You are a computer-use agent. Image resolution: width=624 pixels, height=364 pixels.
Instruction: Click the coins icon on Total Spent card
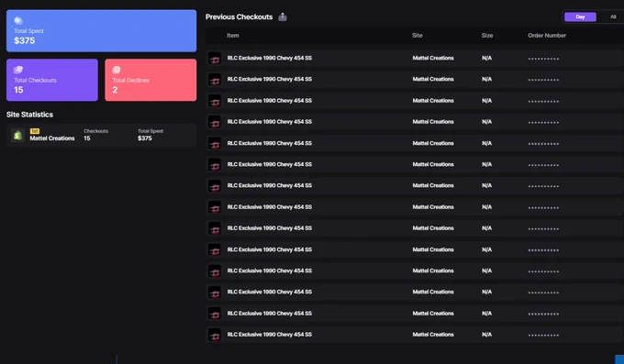tap(18, 21)
